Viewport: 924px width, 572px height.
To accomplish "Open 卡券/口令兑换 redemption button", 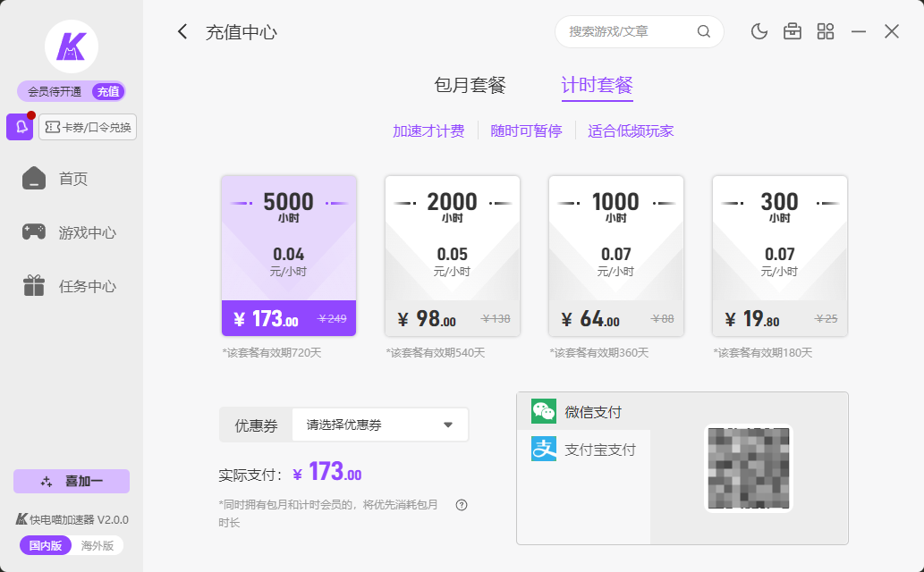I will [88, 127].
